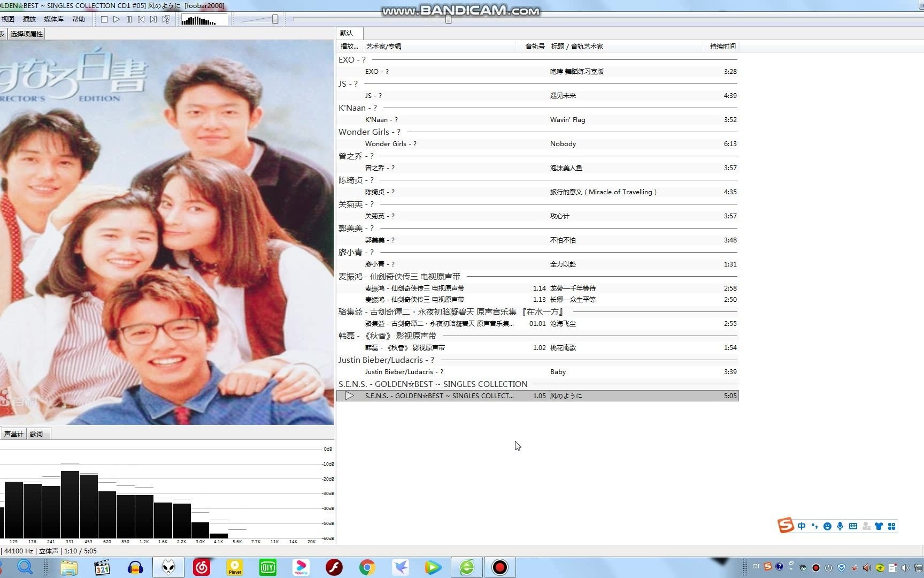Screen dimensions: 924x578
Task: Select the track Baby
Action: tap(537, 372)
